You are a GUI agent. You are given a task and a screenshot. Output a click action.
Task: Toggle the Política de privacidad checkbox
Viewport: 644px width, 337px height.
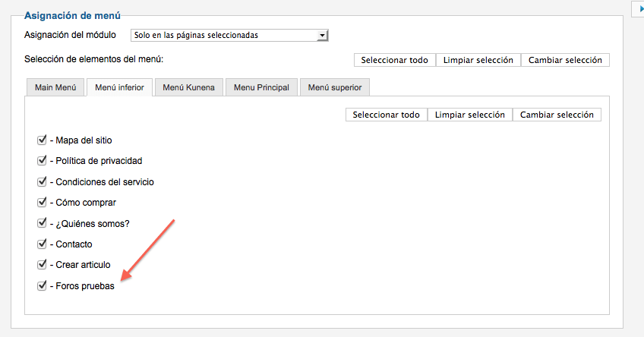42,160
